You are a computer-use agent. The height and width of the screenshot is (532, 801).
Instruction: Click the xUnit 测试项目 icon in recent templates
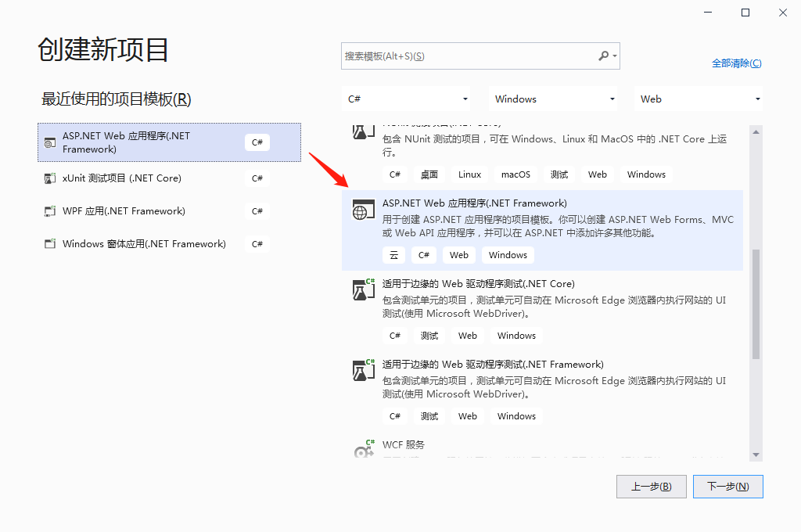pyautogui.click(x=49, y=178)
